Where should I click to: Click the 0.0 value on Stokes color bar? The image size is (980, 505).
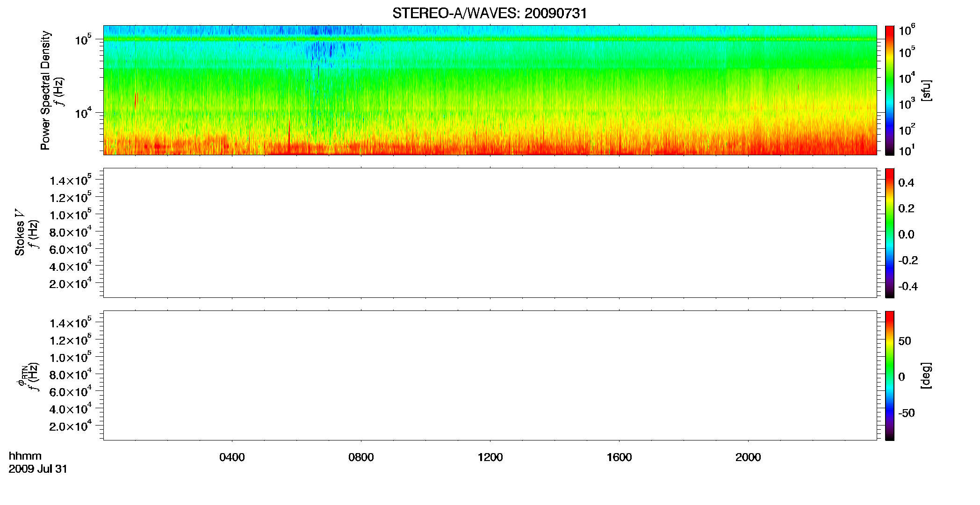point(906,235)
